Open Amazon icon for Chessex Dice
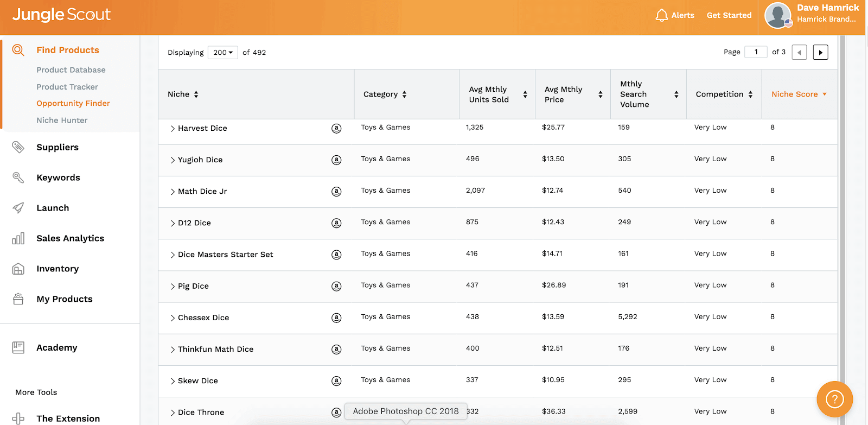Image resolution: width=868 pixels, height=425 pixels. (x=336, y=318)
